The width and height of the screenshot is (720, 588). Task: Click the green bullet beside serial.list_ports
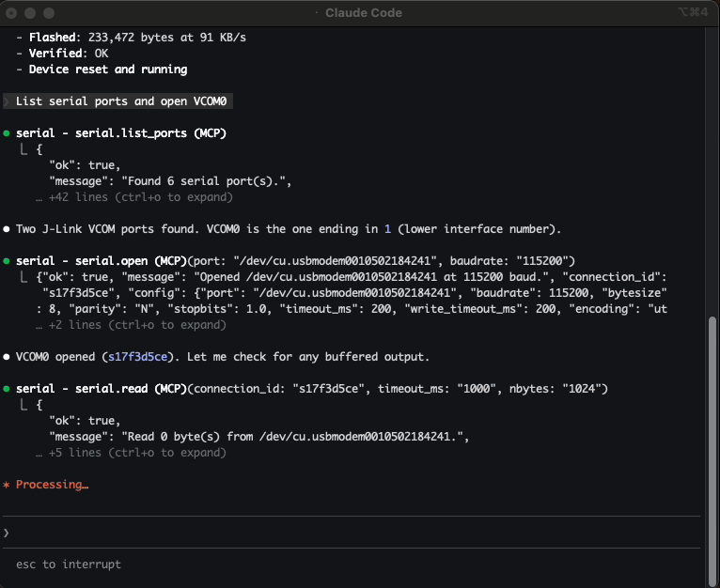(8, 133)
